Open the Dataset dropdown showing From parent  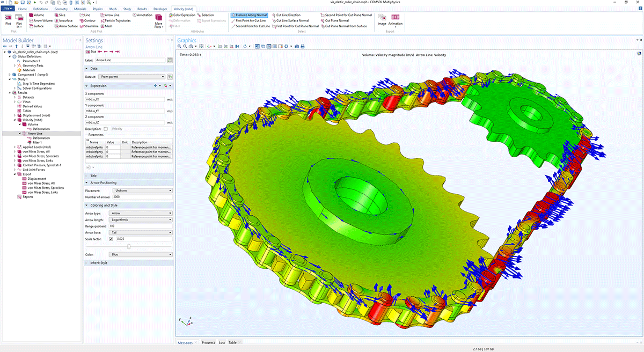[131, 77]
